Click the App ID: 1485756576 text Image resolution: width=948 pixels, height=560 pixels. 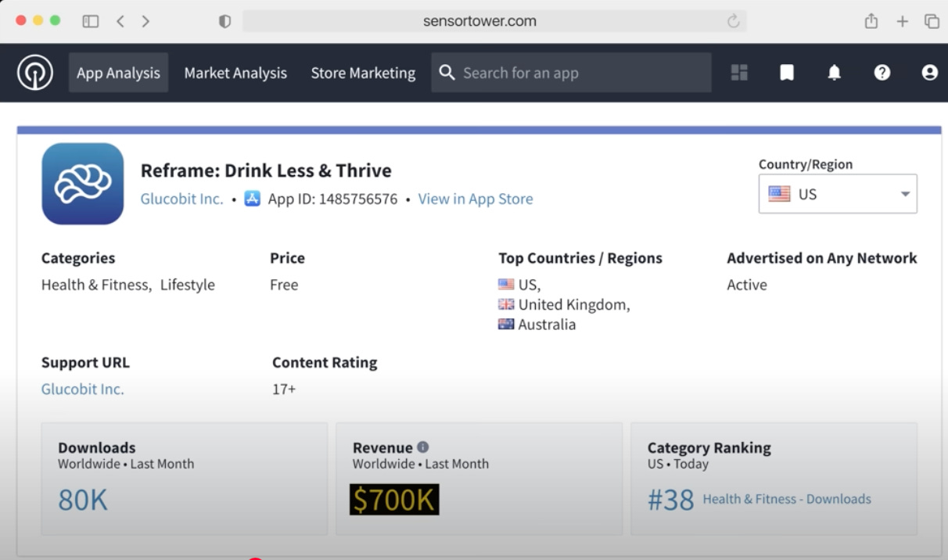(332, 199)
